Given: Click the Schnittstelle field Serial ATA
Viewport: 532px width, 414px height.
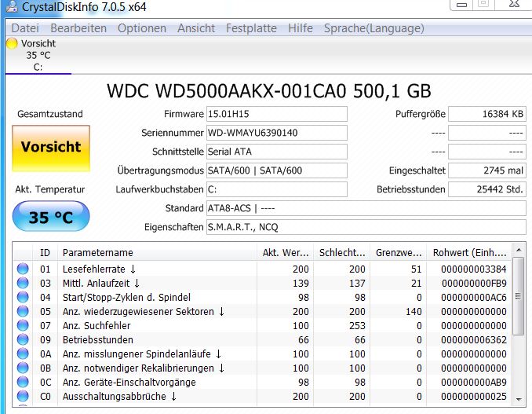Looking at the screenshot, I should 277,152.
